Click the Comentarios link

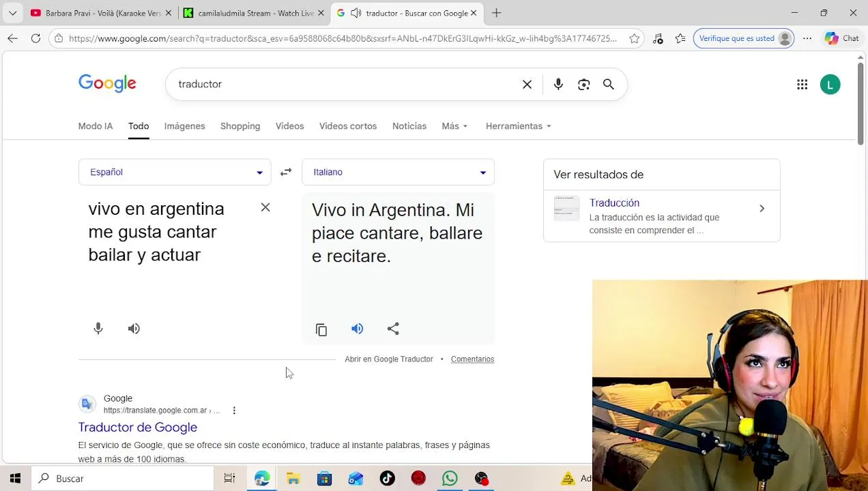472,359
